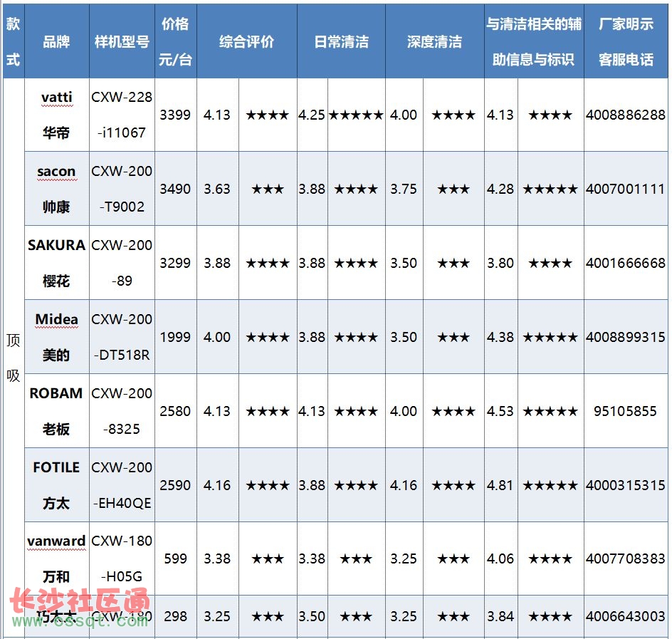Select model cell CXW-200-EH40QE
Viewport: 672px width, 639px height.
click(x=122, y=485)
